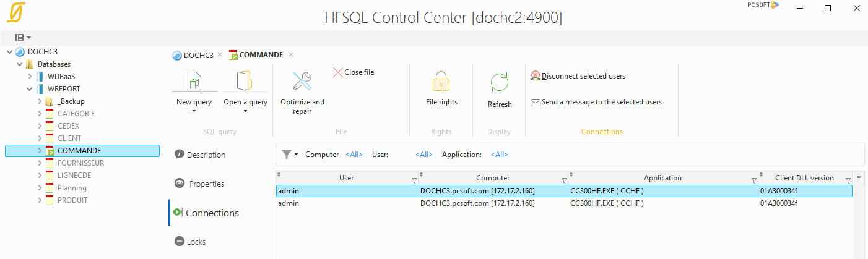Click the Properties eye icon

(180, 183)
